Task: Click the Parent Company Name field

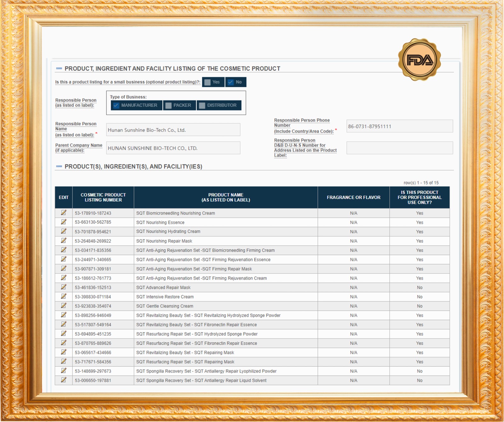Action: point(173,148)
